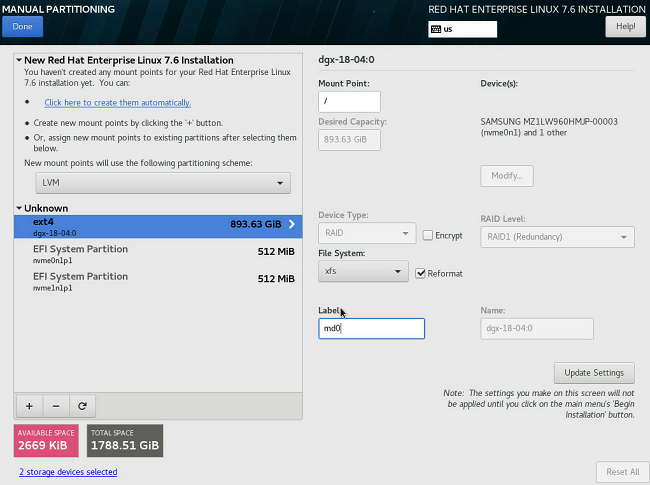Click the reload storage configuration icon
The height and width of the screenshot is (485, 650).
point(81,406)
